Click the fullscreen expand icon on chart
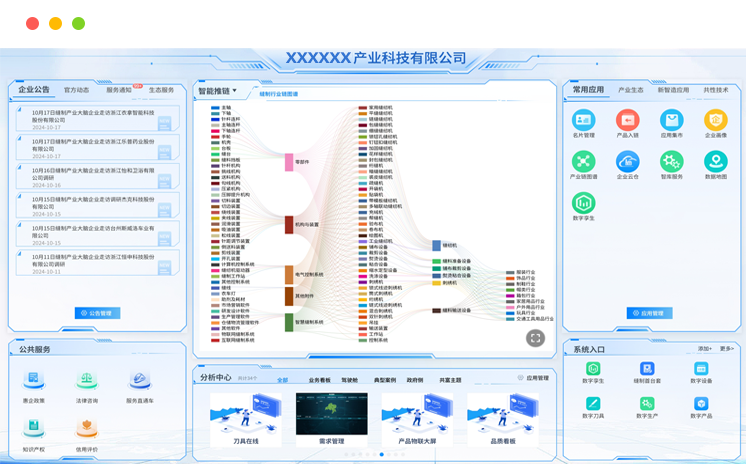The width and height of the screenshot is (746, 464). [x=535, y=338]
